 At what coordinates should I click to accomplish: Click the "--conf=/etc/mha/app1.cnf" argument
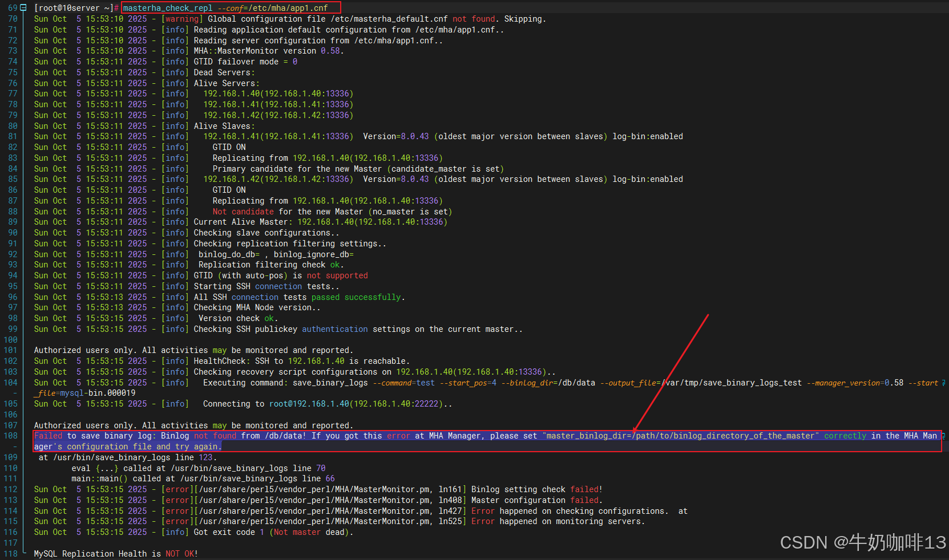point(273,8)
